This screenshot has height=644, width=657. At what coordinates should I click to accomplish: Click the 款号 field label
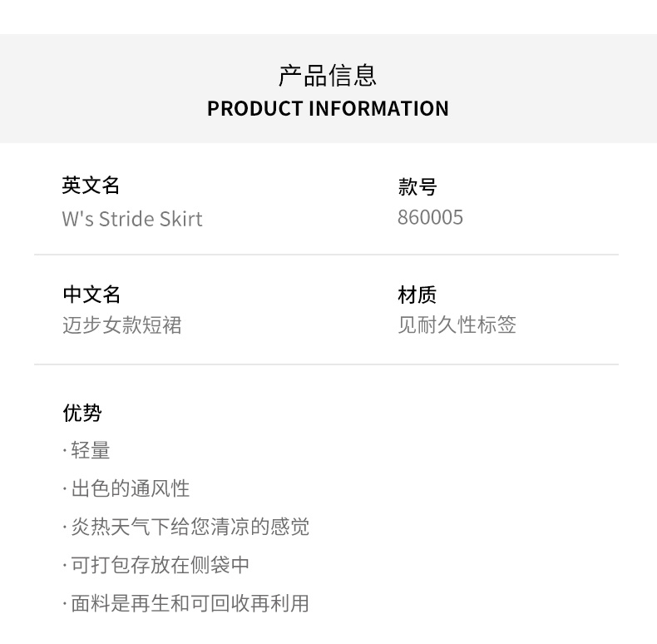(417, 187)
